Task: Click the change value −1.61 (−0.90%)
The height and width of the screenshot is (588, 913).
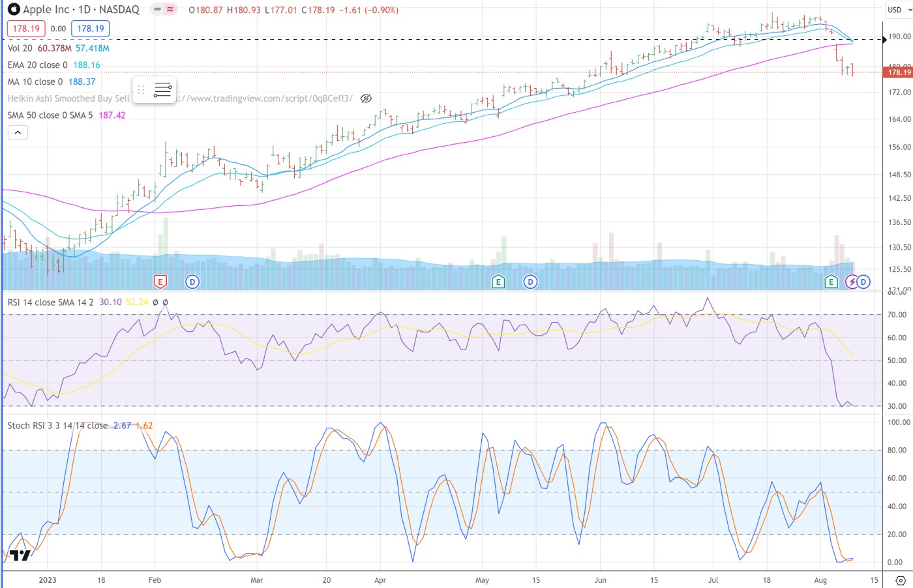Action: (x=368, y=10)
